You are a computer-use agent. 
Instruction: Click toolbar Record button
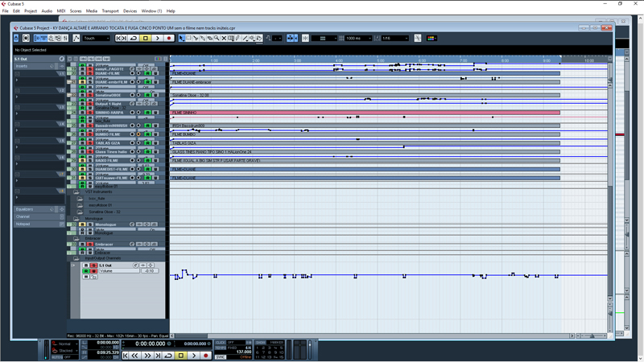coord(169,38)
